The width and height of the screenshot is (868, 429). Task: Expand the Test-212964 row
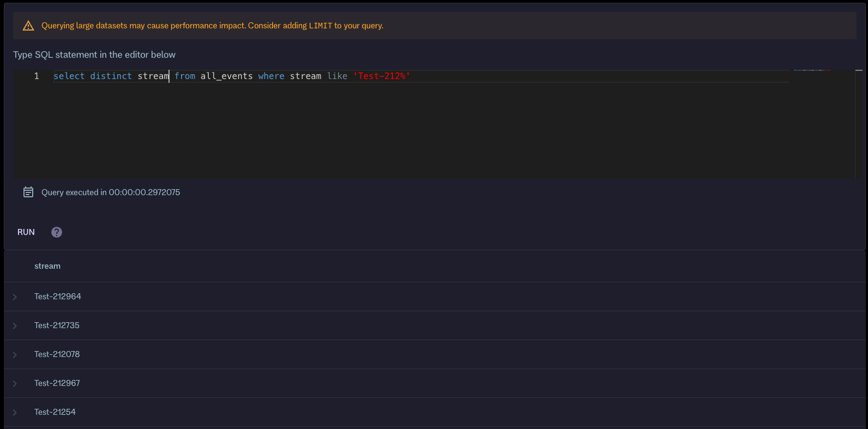tap(15, 297)
